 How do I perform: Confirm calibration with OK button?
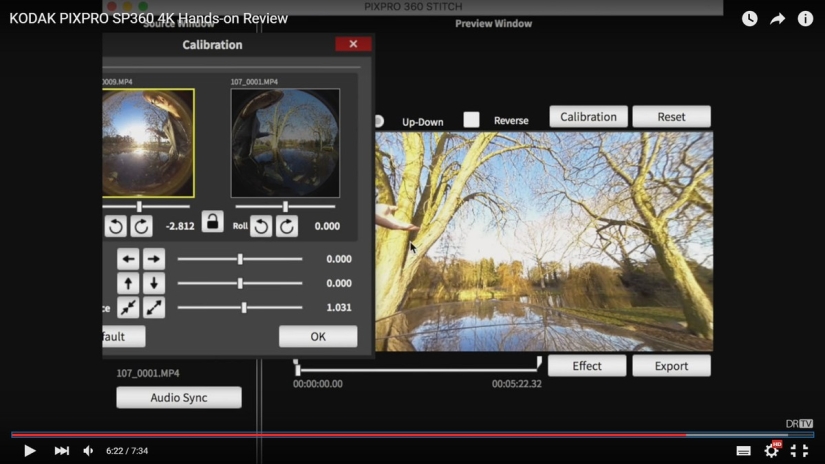pyautogui.click(x=317, y=337)
